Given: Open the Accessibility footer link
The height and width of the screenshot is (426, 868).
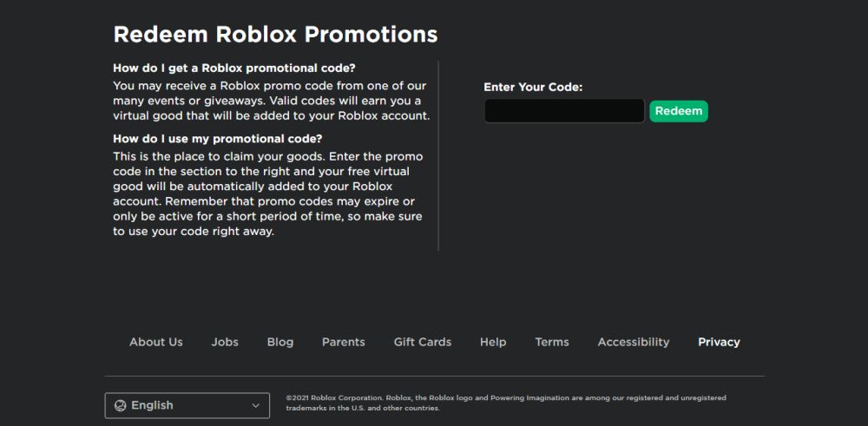Looking at the screenshot, I should coord(634,342).
